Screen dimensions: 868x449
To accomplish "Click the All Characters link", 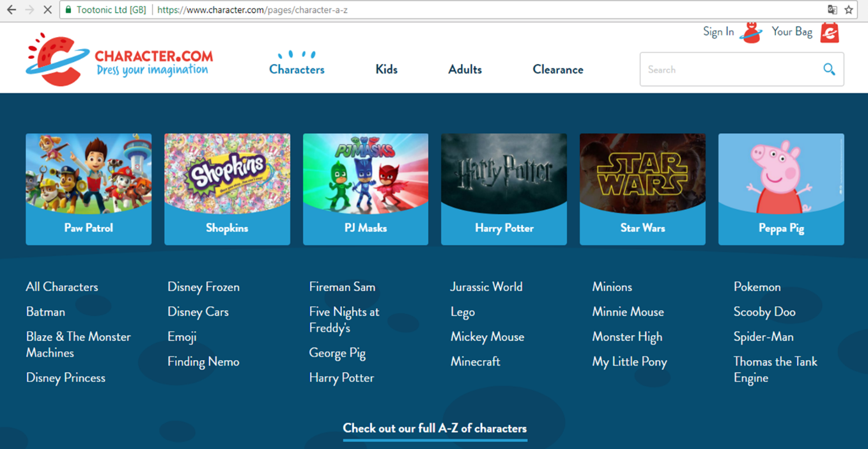I will coord(62,287).
